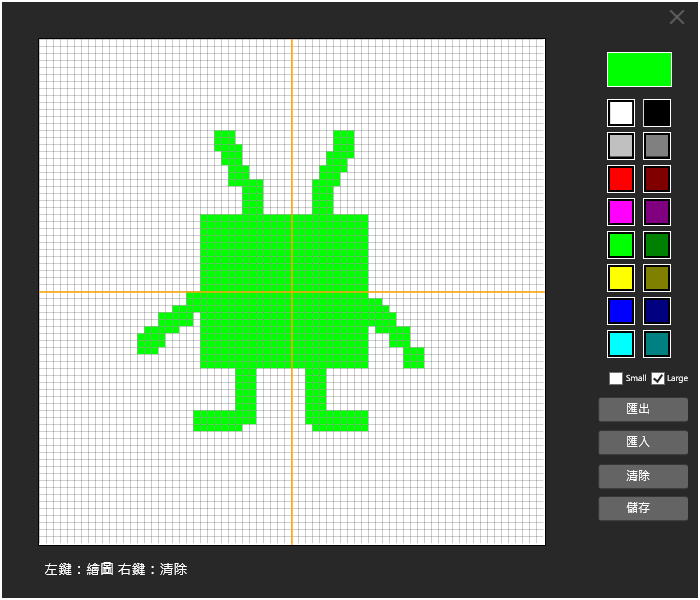
Task: Enable the Small brush checkbox
Action: click(616, 379)
